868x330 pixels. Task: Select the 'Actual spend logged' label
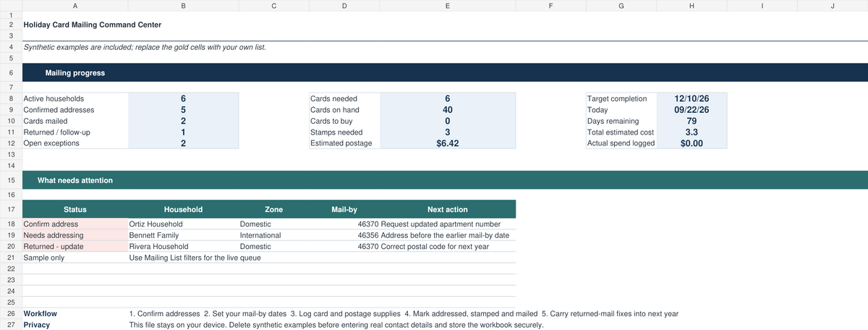(x=621, y=143)
